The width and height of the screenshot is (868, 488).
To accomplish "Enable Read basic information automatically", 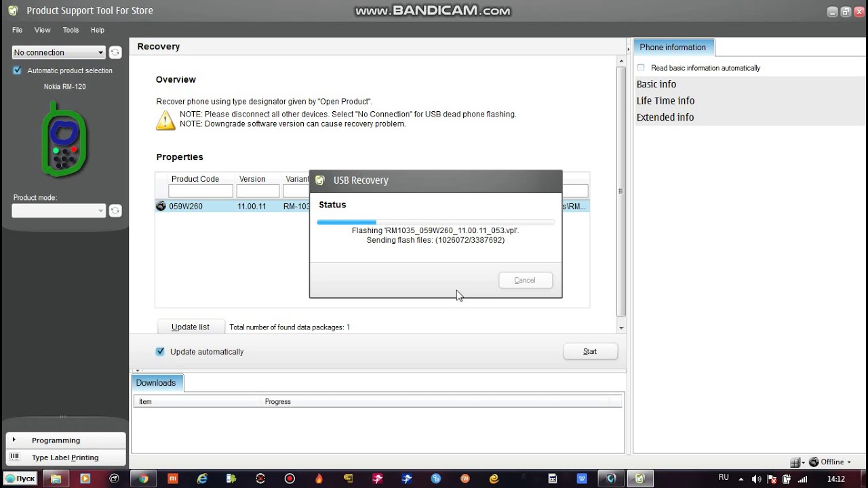I will click(x=641, y=68).
